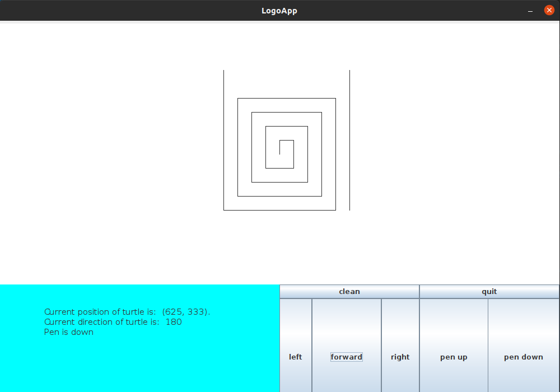Minimize the LogoApp window
The width and height of the screenshot is (560, 392).
coord(530,10)
